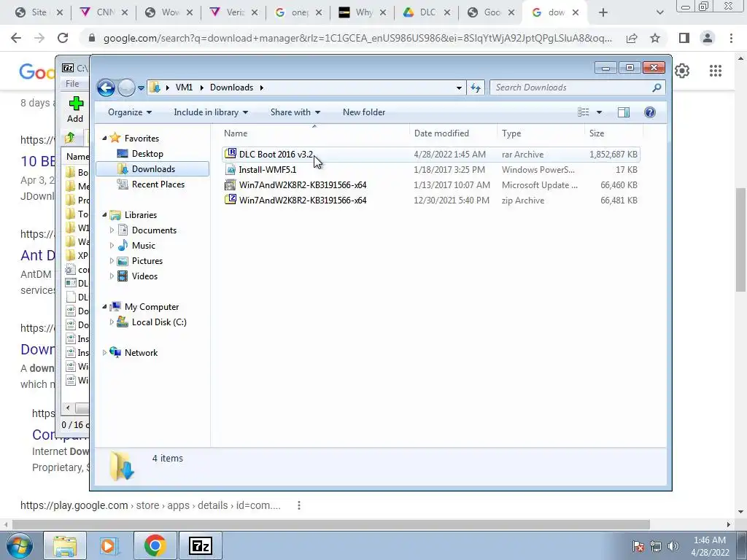Screen dimensions: 747x560
Task: Open Windows Explorer from the taskbar
Action: [65, 545]
